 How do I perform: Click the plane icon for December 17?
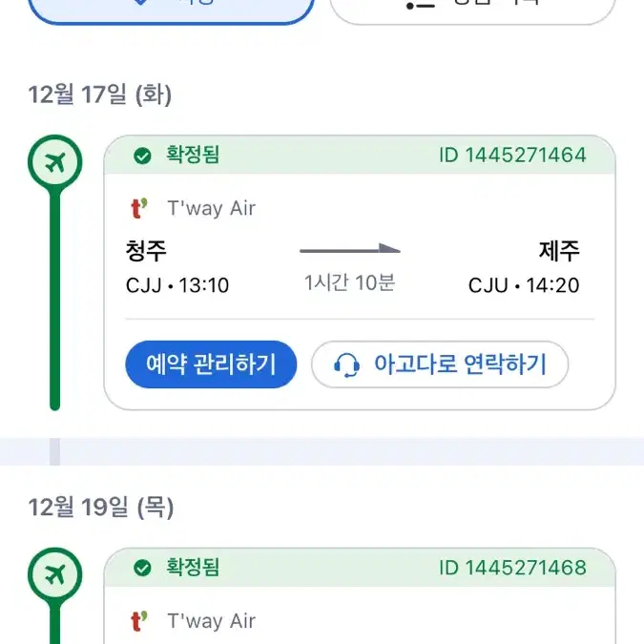pyautogui.click(x=55, y=162)
